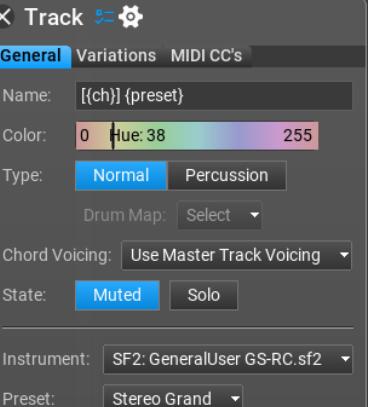Image resolution: width=379 pixels, height=407 pixels.
Task: Click the track Name input field
Action: tap(214, 96)
